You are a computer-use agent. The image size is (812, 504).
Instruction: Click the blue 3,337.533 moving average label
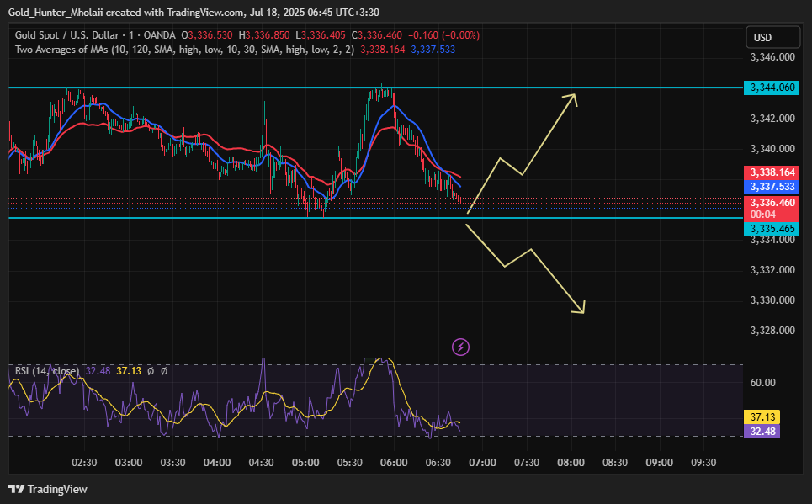click(772, 187)
